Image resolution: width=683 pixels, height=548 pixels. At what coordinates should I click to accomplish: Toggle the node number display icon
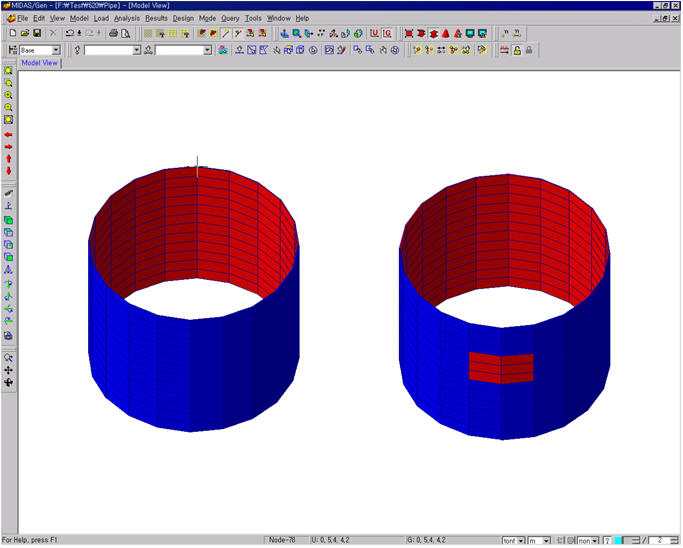tap(505, 33)
